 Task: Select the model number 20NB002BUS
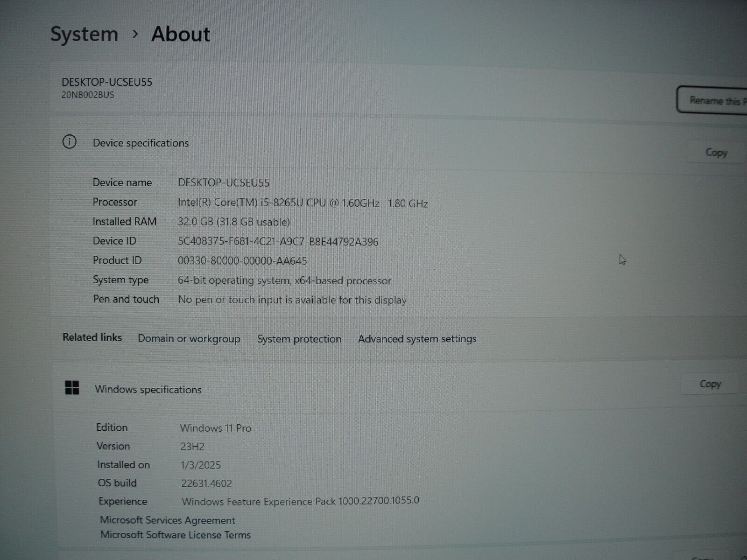pyautogui.click(x=88, y=95)
